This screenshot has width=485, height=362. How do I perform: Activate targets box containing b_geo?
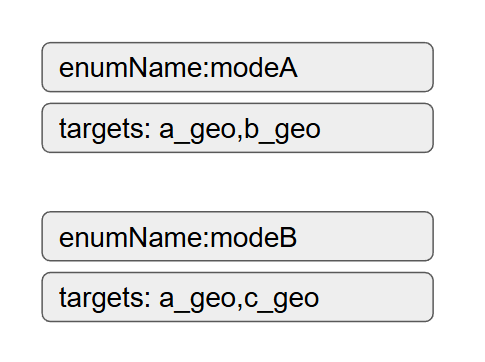coord(237,128)
